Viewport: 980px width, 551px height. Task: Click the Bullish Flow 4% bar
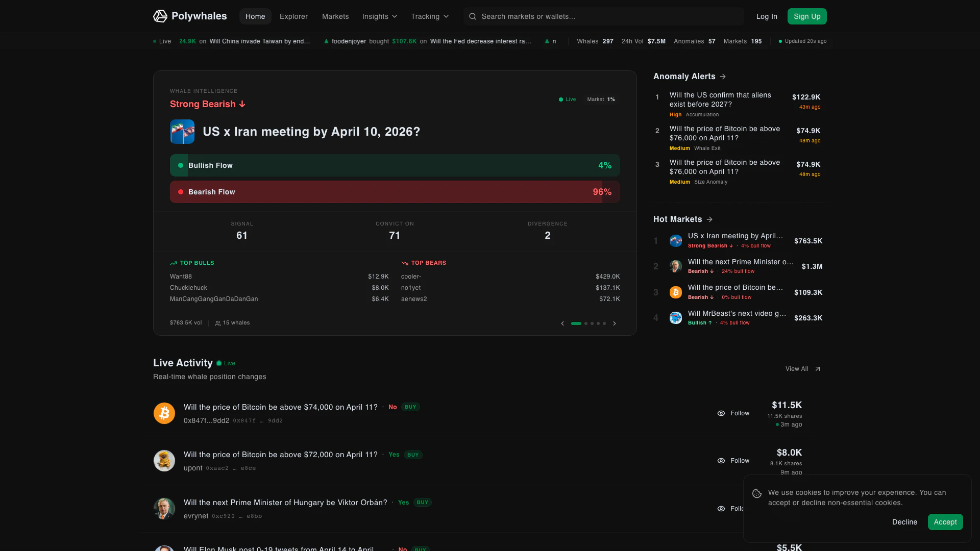pyautogui.click(x=395, y=165)
